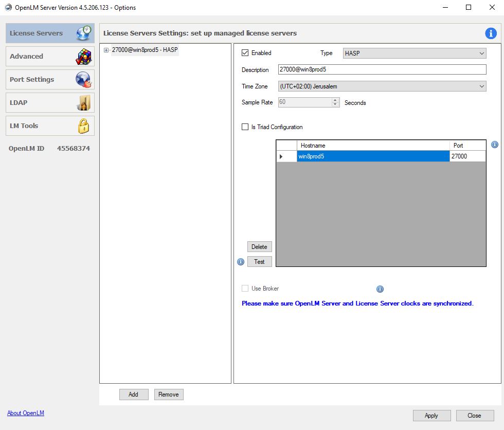
Task: Expand the 27000@win8prod5 - HASP tree node
Action: tap(106, 50)
